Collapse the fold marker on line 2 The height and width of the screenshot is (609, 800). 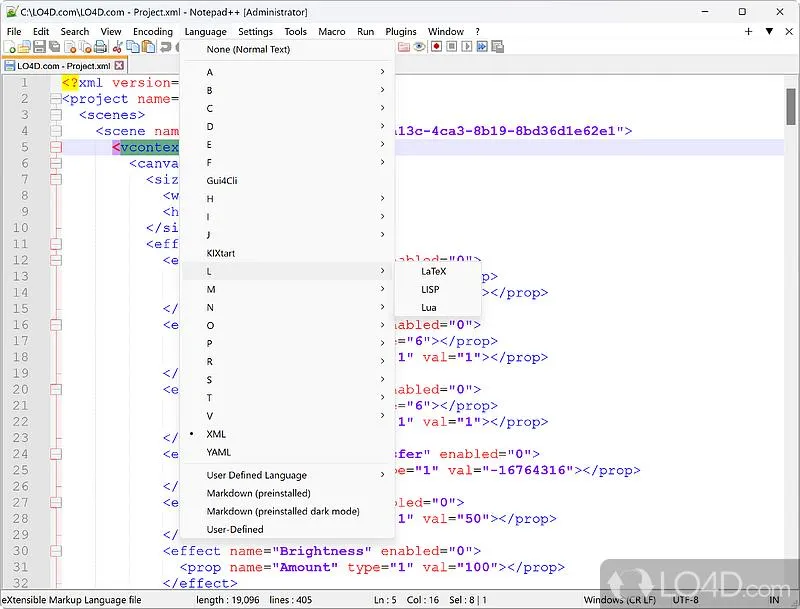tap(56, 99)
